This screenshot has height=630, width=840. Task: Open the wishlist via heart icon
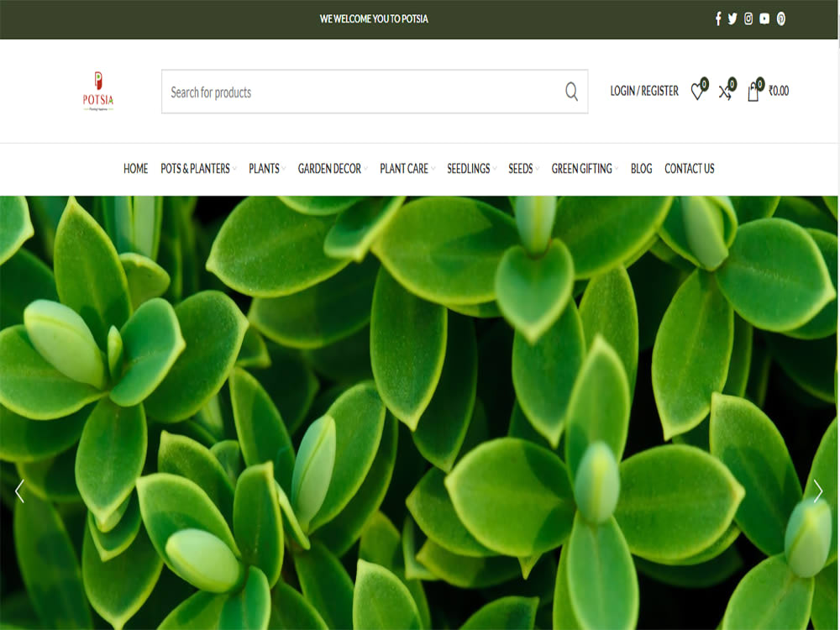click(x=698, y=92)
